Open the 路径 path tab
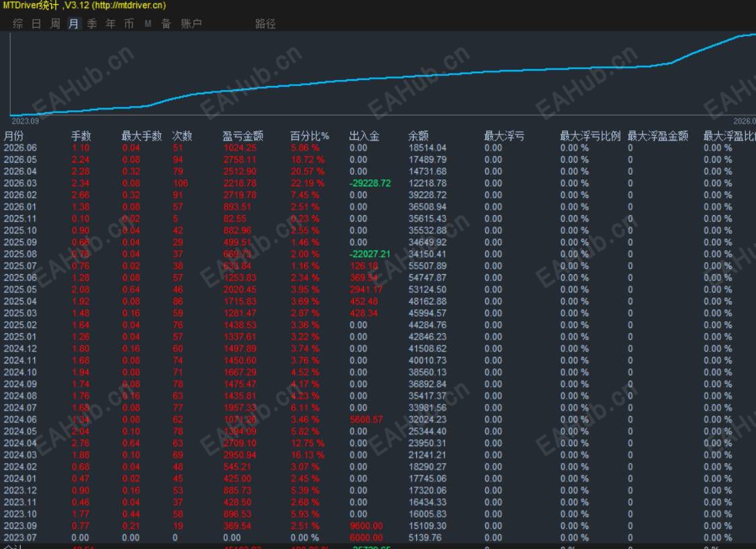 (x=265, y=24)
